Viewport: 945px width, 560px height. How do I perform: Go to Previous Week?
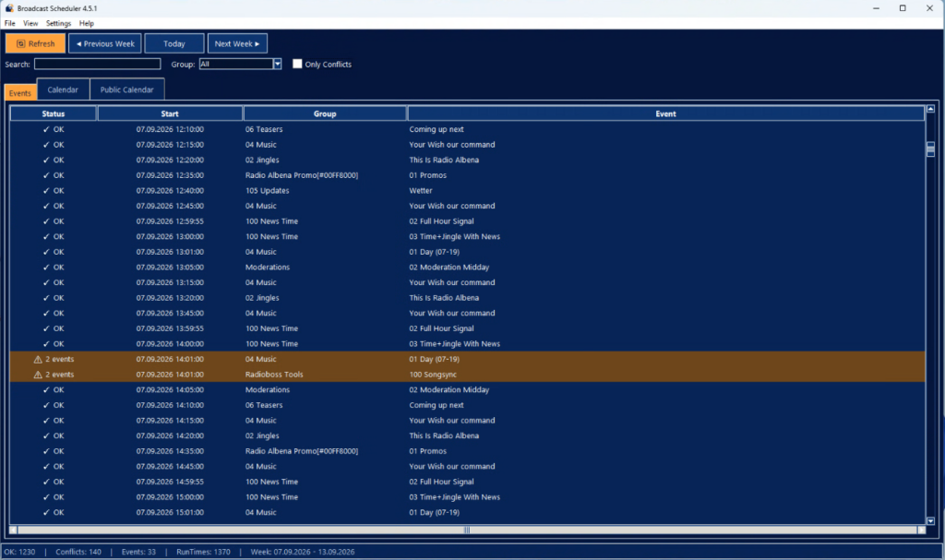(105, 43)
